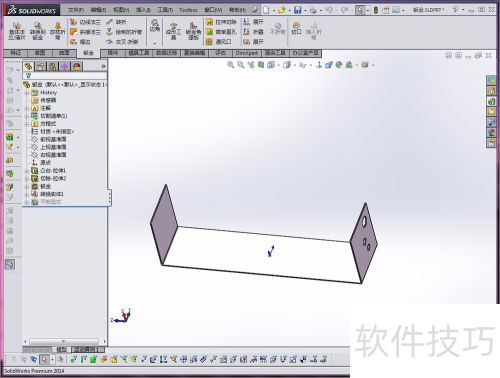Expand the panel tabs with the » chevron
This screenshot has height=378, width=500.
point(103,67)
